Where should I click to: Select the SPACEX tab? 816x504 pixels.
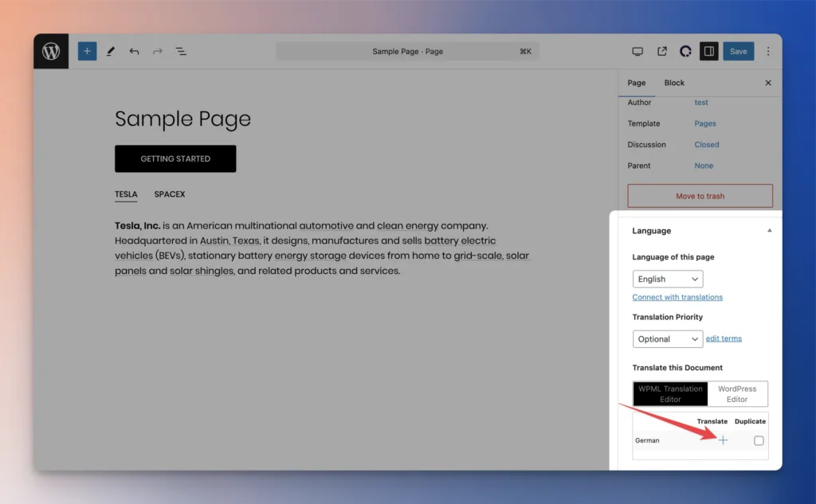click(x=170, y=194)
